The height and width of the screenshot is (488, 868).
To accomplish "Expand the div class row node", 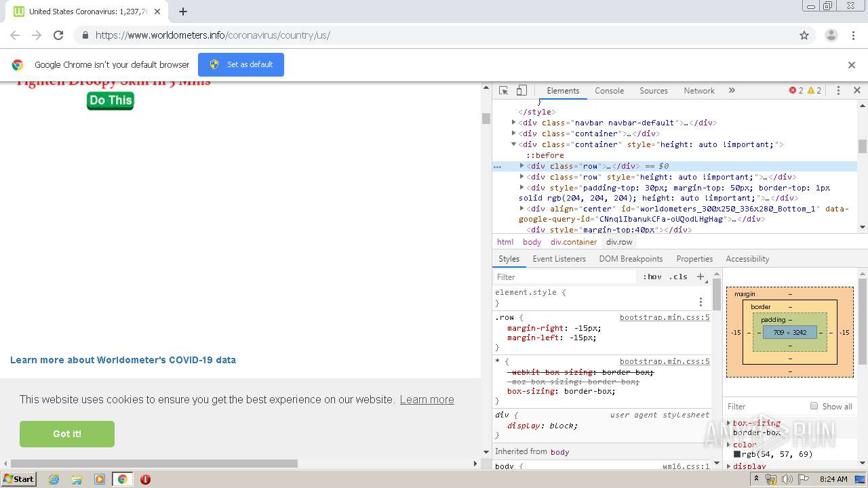I will [x=522, y=166].
